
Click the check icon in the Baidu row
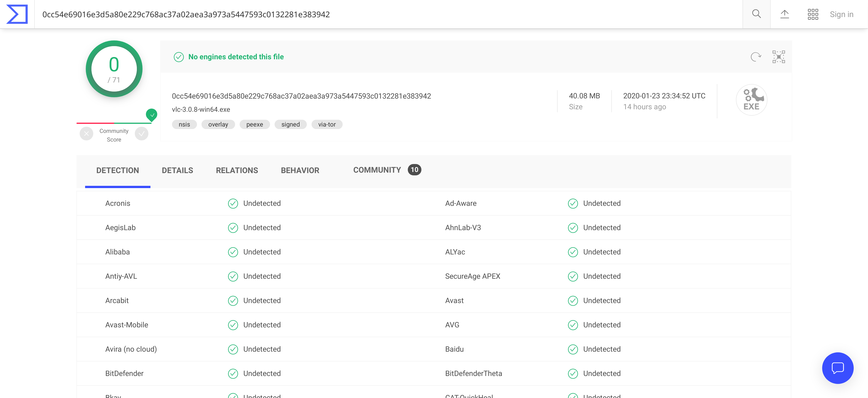point(573,349)
